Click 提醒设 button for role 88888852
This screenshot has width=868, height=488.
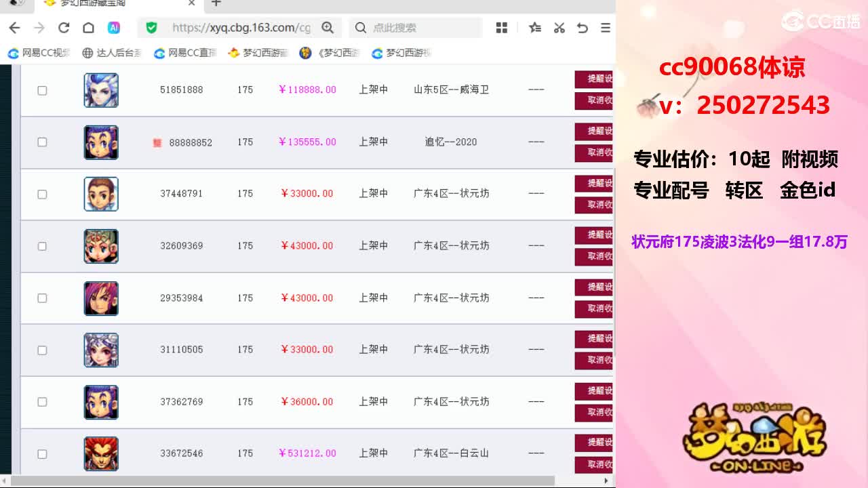pos(594,131)
